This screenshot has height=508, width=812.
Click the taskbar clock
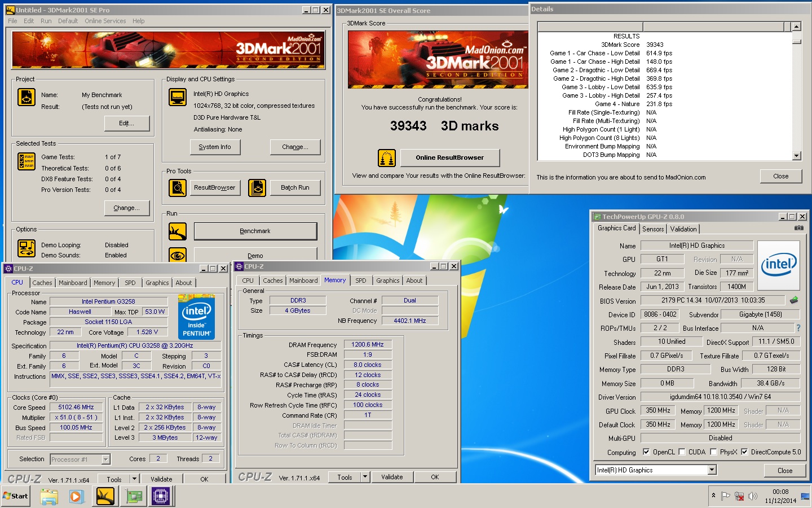pyautogui.click(x=780, y=496)
